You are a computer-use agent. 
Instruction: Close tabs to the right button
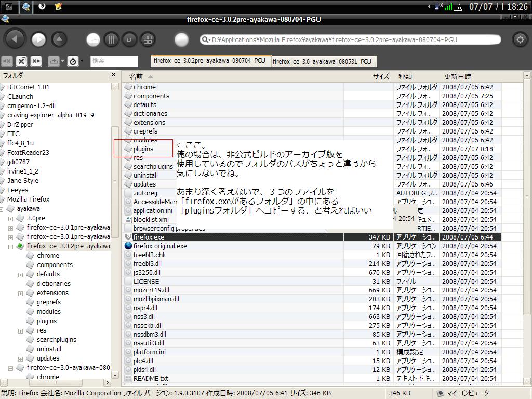[x=36, y=61]
